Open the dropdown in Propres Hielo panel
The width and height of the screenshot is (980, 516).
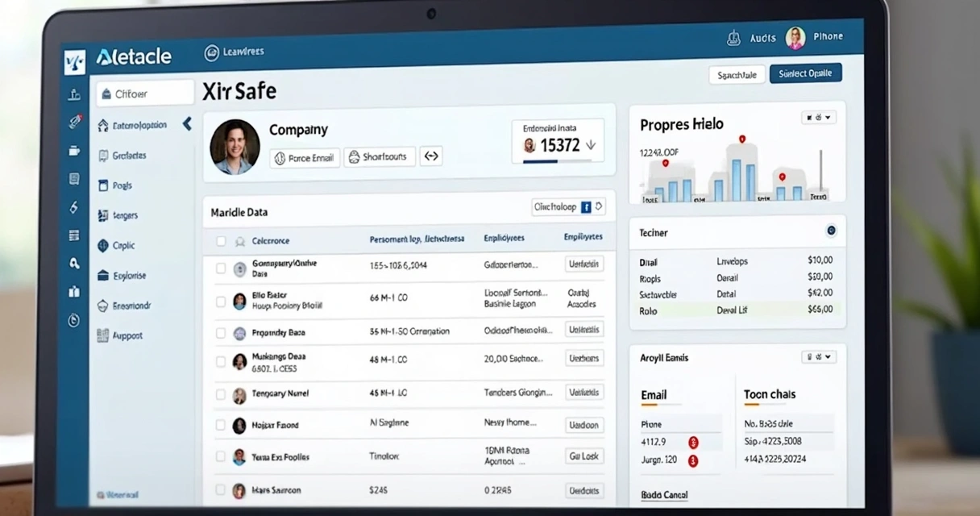(x=819, y=118)
